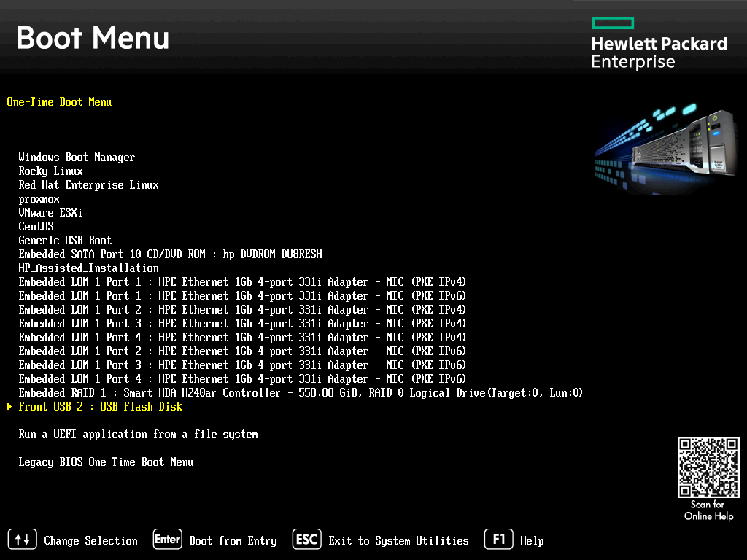Image resolution: width=747 pixels, height=560 pixels.
Task: Click Boot from Entry label
Action: 233,540
